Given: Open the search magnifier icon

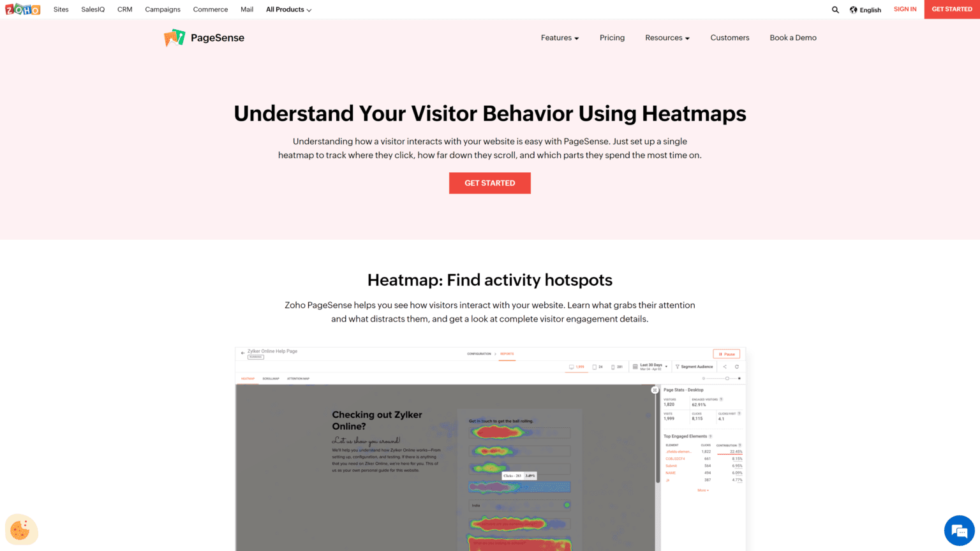Looking at the screenshot, I should (835, 10).
